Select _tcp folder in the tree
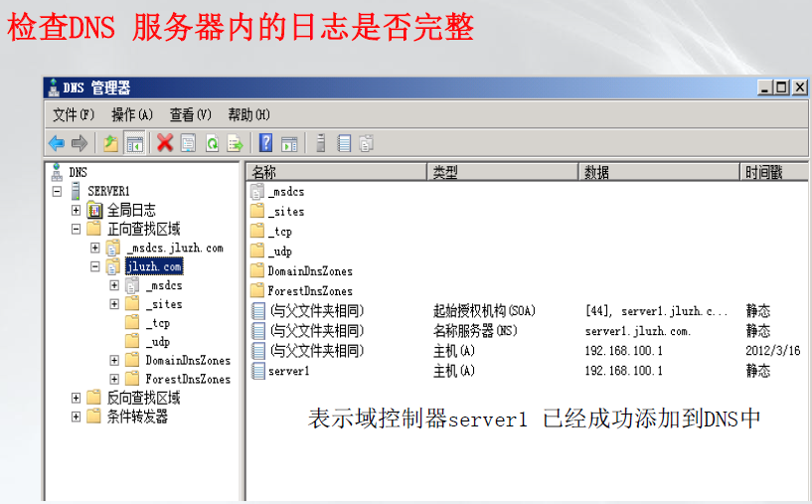812x504 pixels. click(158, 323)
